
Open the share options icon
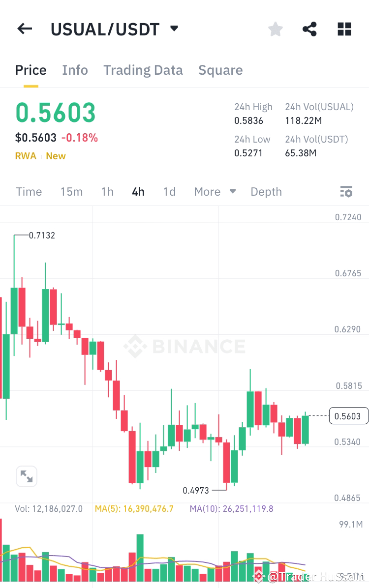[309, 29]
